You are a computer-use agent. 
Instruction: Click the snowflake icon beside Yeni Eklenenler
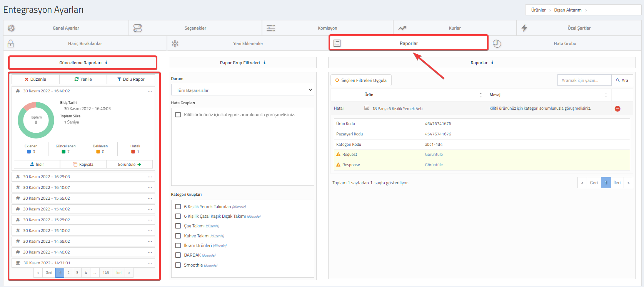pos(175,43)
